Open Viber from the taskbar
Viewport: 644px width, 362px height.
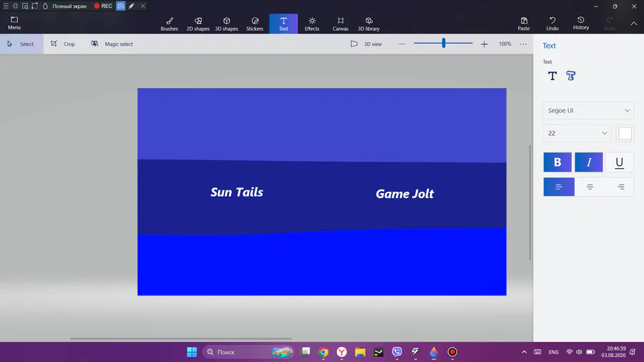(x=396, y=352)
